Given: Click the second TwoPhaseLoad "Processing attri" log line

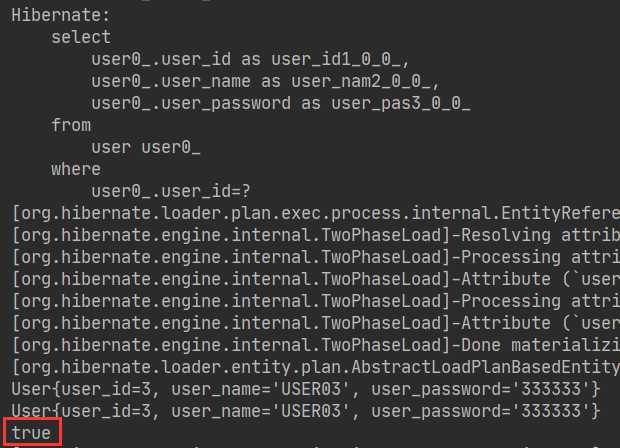Looking at the screenshot, I should click(x=316, y=302).
